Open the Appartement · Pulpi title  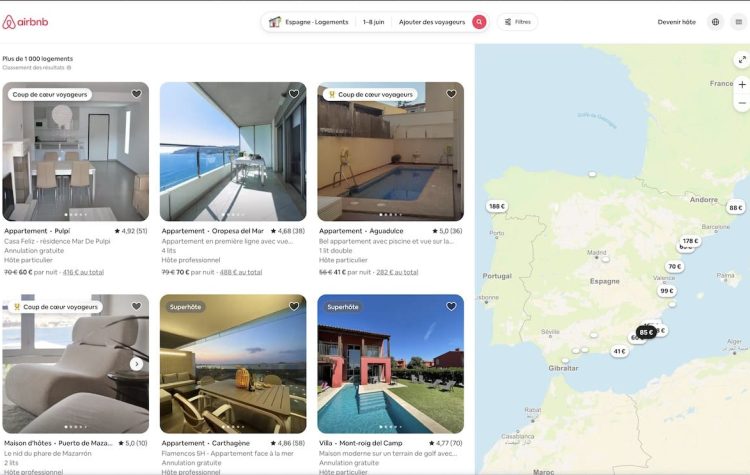(x=37, y=231)
